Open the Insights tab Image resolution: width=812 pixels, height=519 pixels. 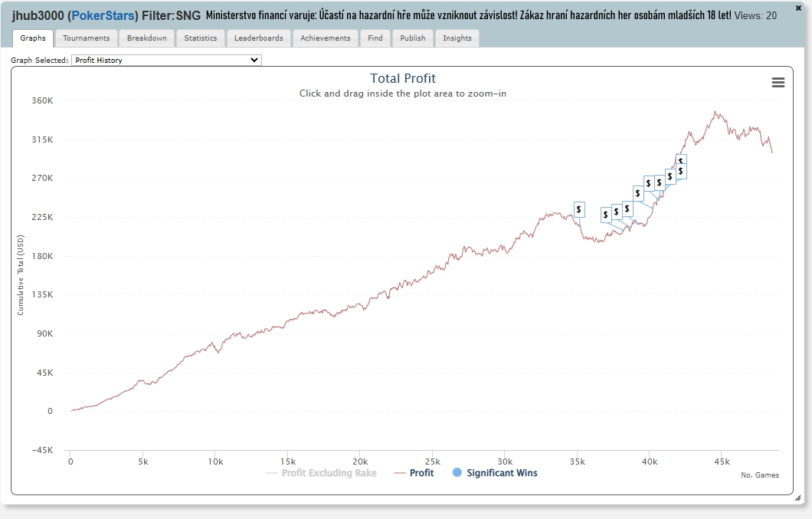coord(457,38)
